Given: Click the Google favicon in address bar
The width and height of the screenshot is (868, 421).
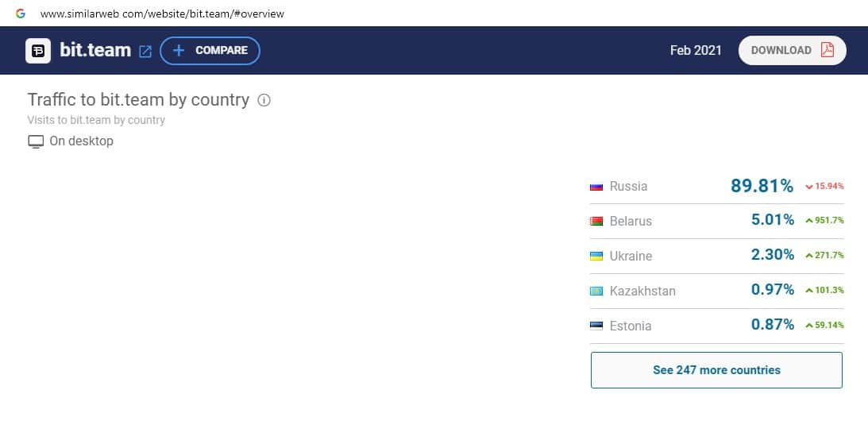Looking at the screenshot, I should 21,14.
